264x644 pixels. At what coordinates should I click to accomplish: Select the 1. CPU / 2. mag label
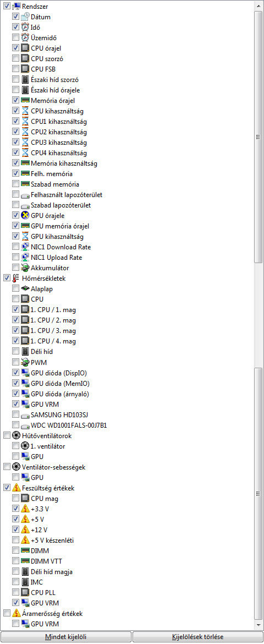53,320
